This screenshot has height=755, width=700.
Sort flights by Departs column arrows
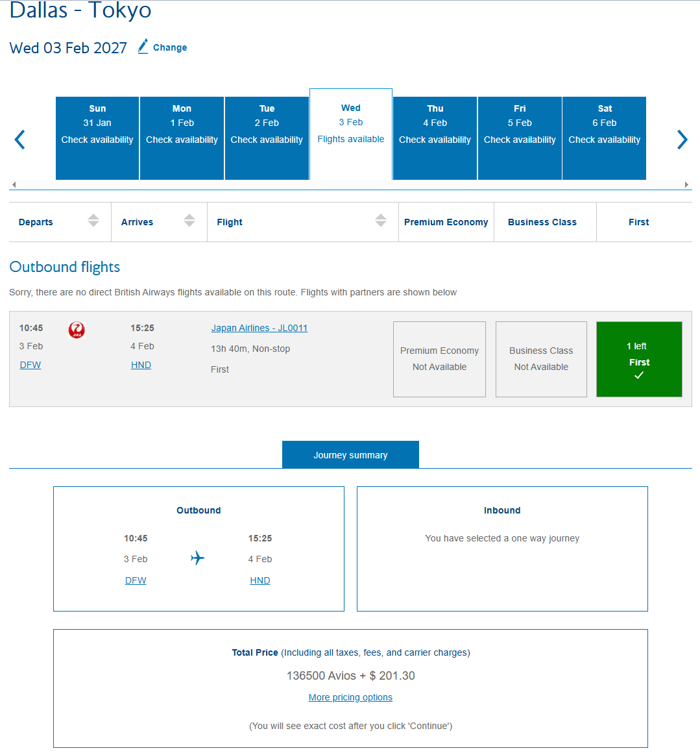[93, 221]
